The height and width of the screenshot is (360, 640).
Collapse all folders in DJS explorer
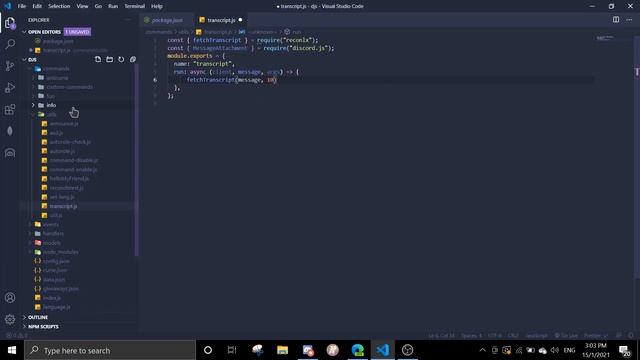coord(133,60)
